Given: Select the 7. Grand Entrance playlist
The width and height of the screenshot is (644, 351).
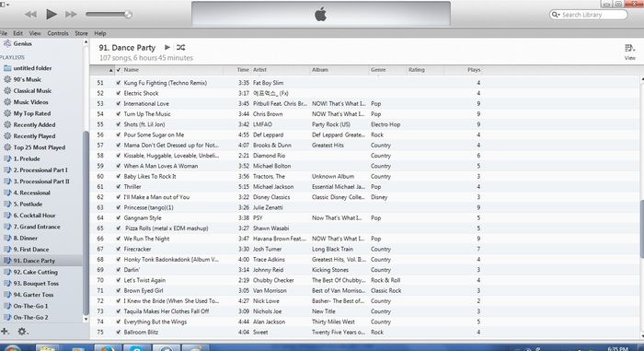Looking at the screenshot, I should [x=37, y=227].
